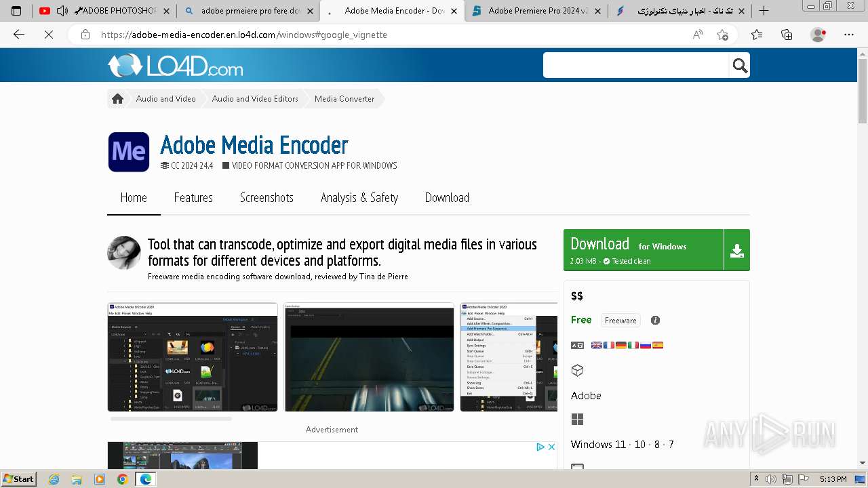Screen dimensions: 868x488
Task: Click the search magnifier button
Action: tap(740, 66)
